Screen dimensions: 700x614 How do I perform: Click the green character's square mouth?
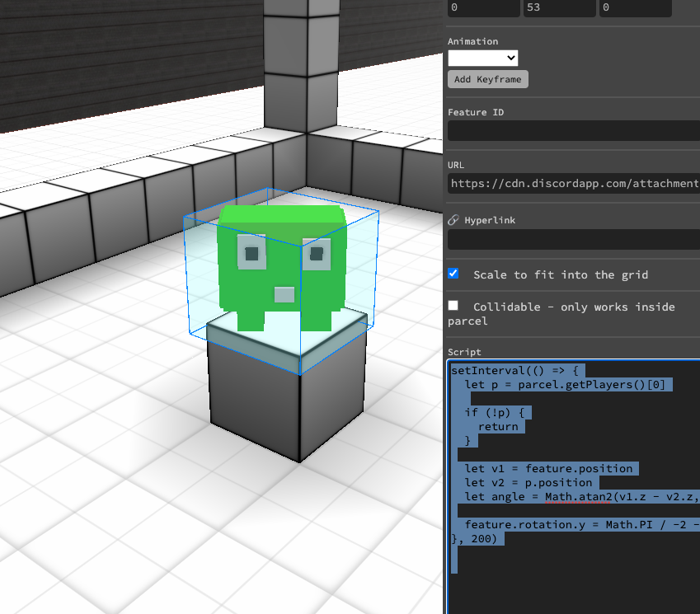click(x=284, y=294)
